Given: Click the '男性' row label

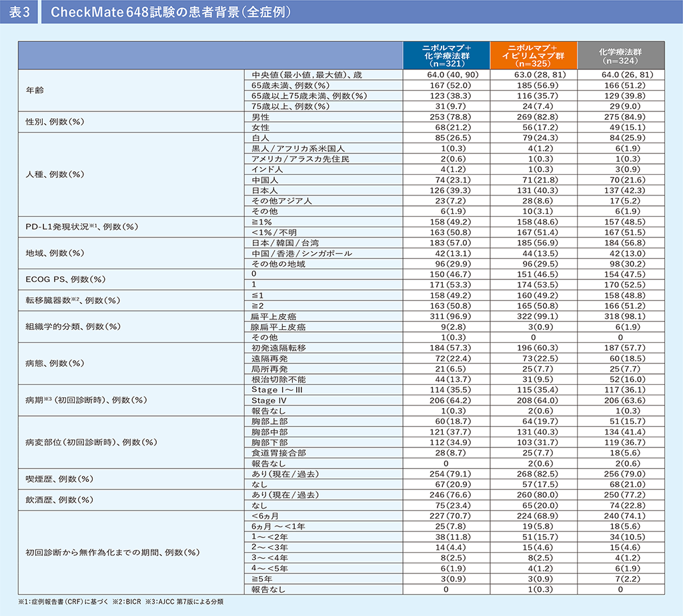Looking at the screenshot, I should coord(261,117).
